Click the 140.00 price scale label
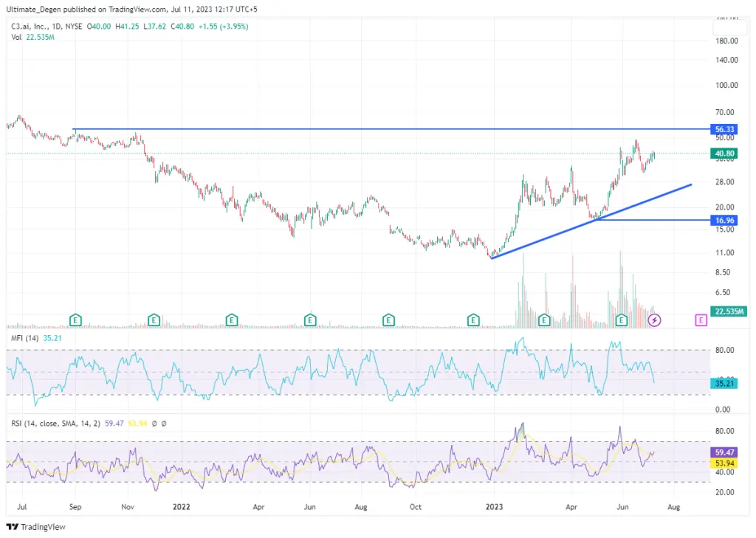 click(726, 60)
